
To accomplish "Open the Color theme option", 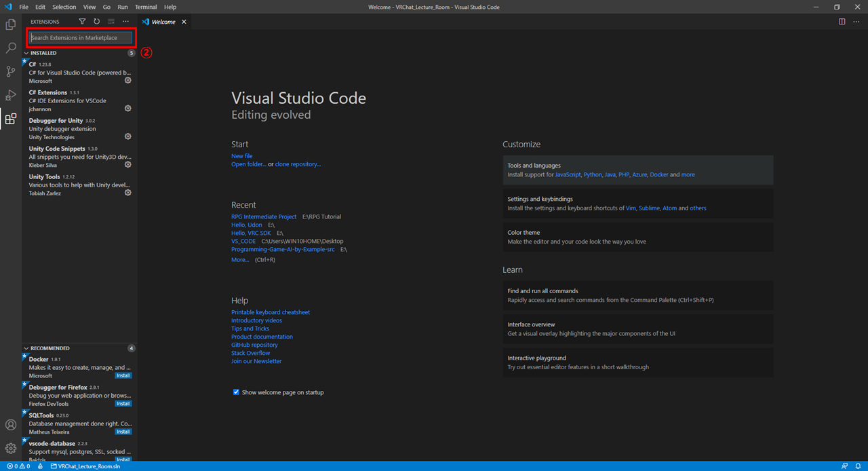I will [638, 237].
